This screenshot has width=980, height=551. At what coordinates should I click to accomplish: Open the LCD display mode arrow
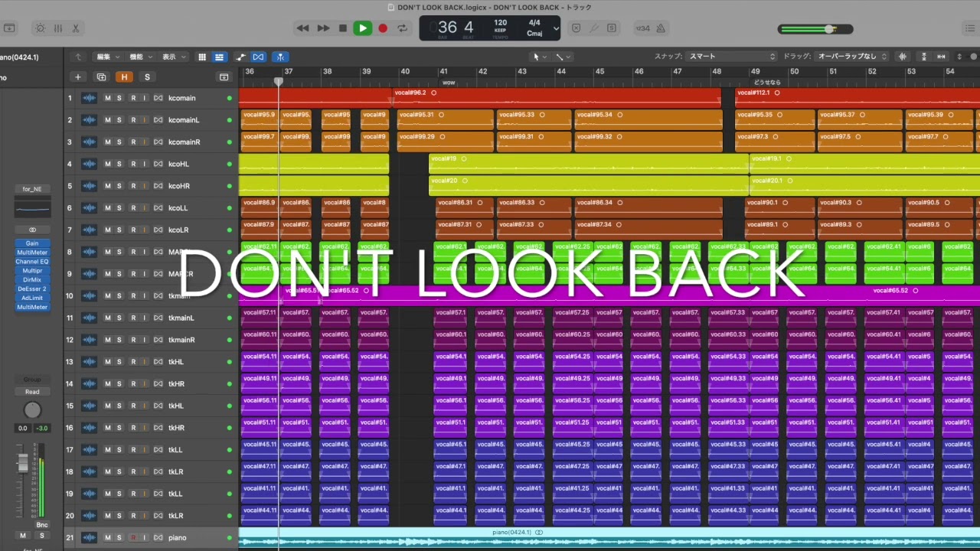coord(556,28)
